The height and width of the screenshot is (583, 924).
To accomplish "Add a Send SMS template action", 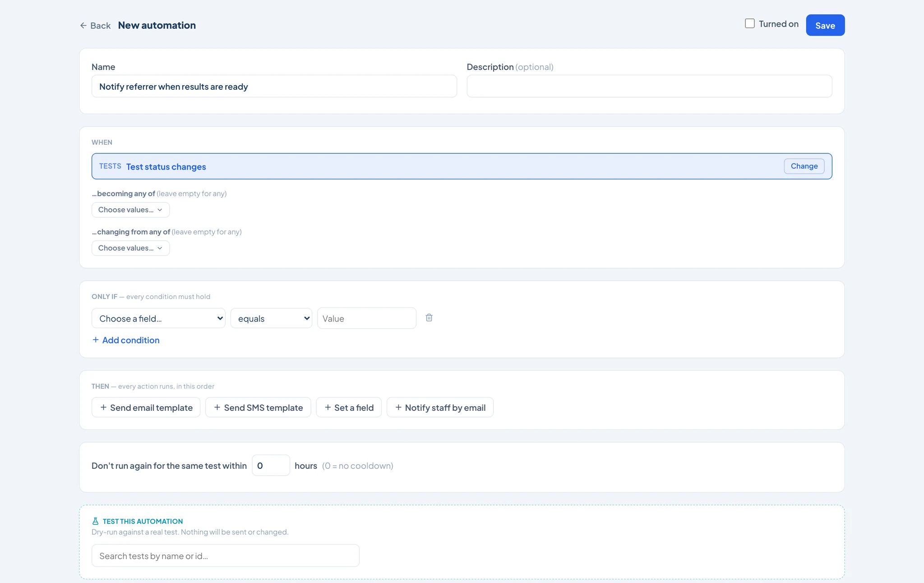I will point(258,408).
